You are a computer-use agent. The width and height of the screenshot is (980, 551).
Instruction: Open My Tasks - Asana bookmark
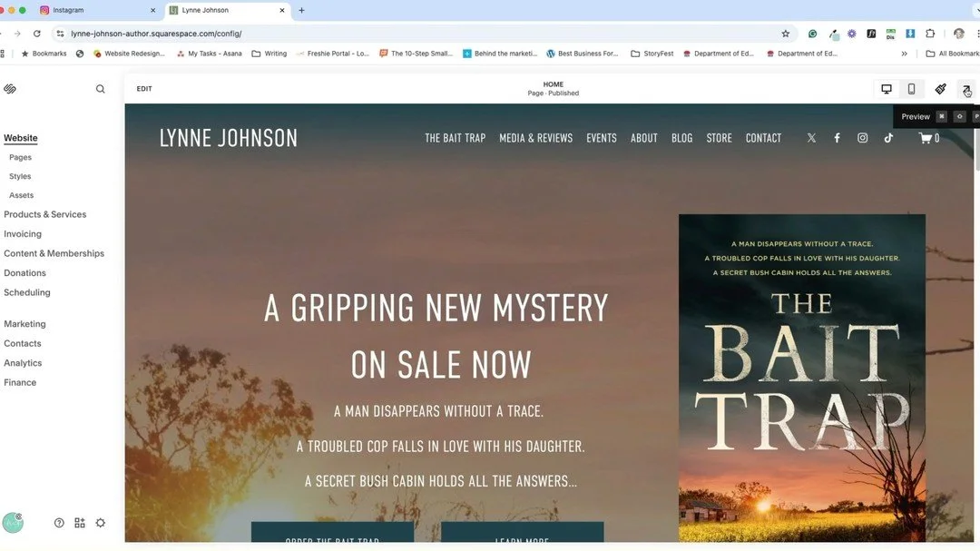(210, 54)
